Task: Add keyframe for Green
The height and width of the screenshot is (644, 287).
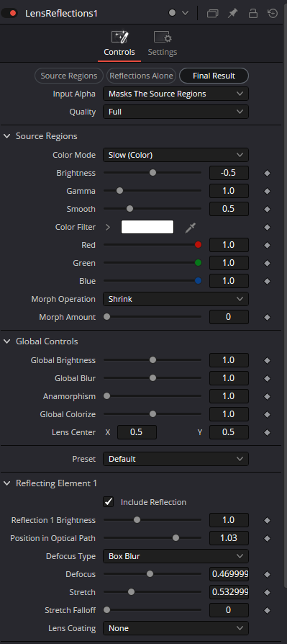Action: coord(268,264)
